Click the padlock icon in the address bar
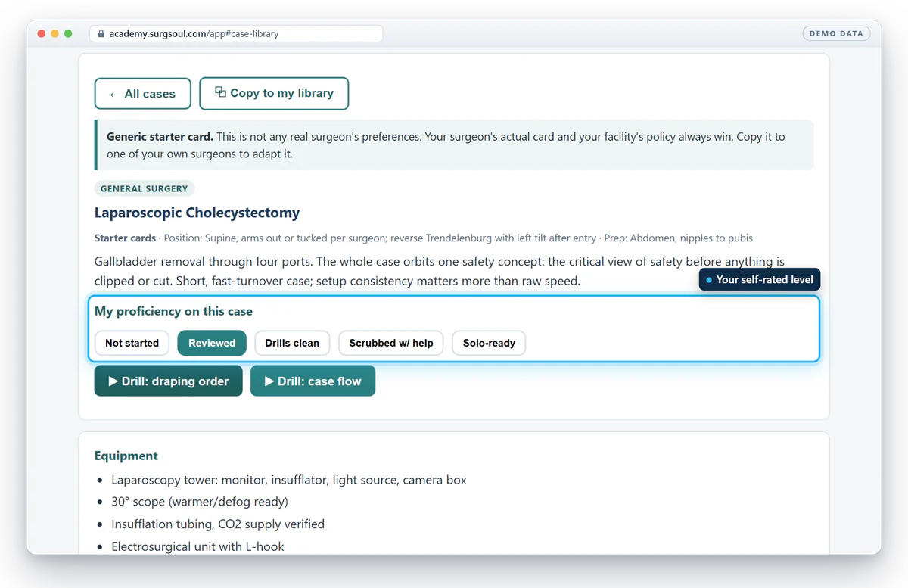908x588 pixels. click(x=101, y=33)
